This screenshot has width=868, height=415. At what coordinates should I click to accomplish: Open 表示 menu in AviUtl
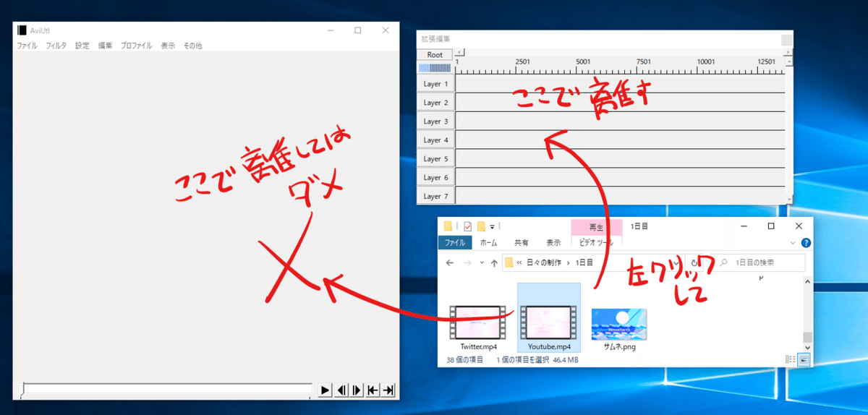168,46
